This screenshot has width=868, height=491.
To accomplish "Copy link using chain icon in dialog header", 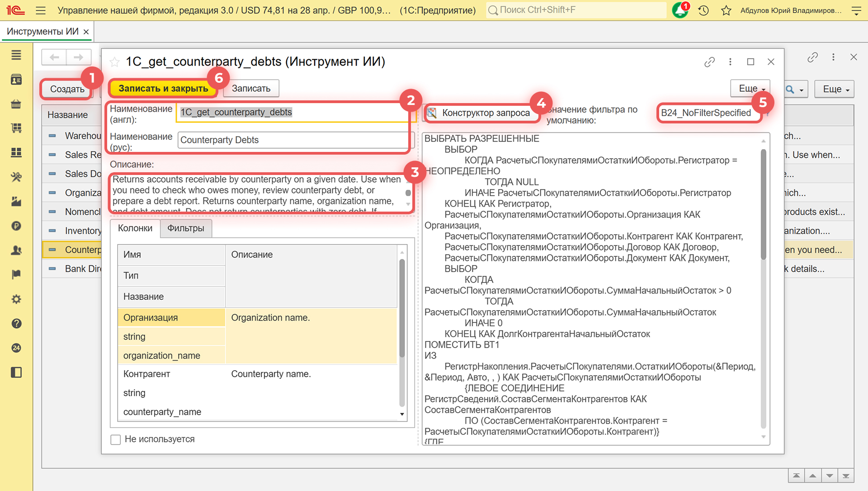I will pyautogui.click(x=709, y=62).
